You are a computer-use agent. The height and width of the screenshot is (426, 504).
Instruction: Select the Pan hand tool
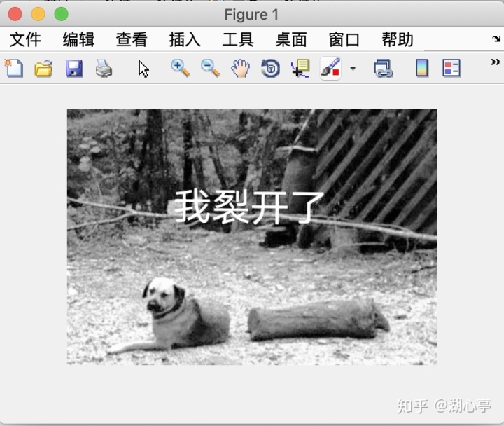[x=240, y=68]
